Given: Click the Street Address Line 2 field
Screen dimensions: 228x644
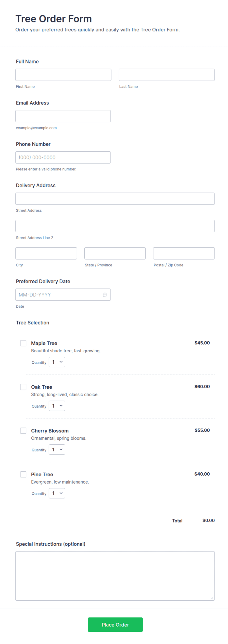Looking at the screenshot, I should [x=115, y=226].
